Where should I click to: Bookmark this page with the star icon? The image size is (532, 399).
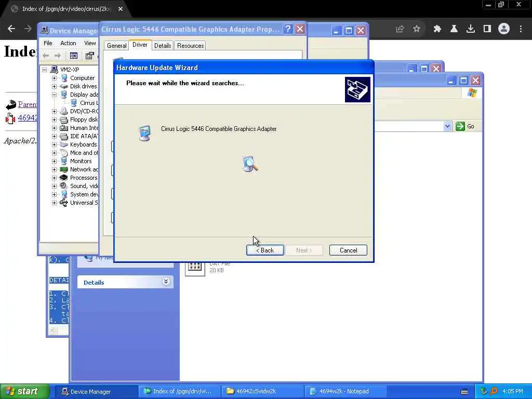(417, 29)
